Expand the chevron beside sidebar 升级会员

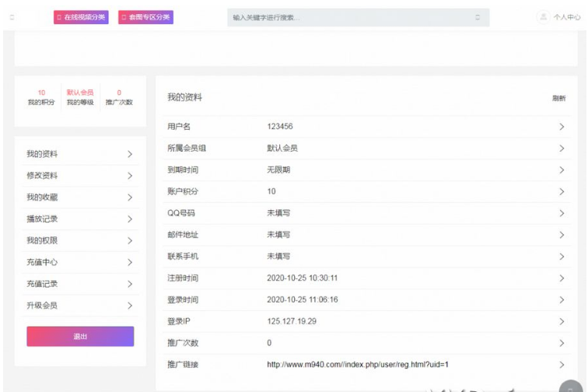point(130,306)
